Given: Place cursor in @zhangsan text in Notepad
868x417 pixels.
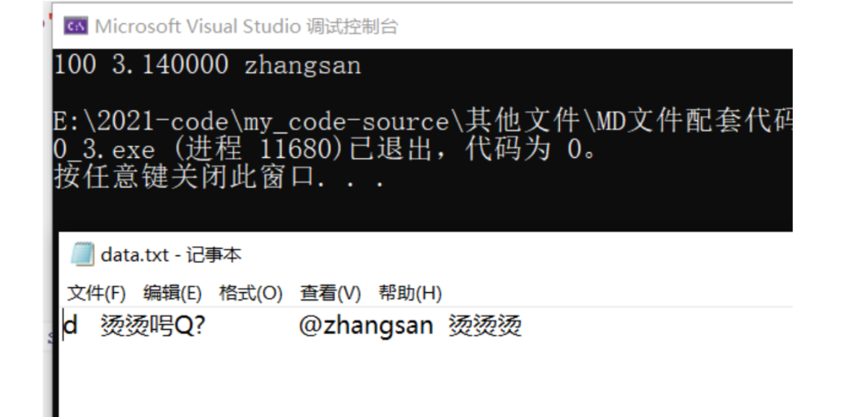Looking at the screenshot, I should click(x=366, y=328).
